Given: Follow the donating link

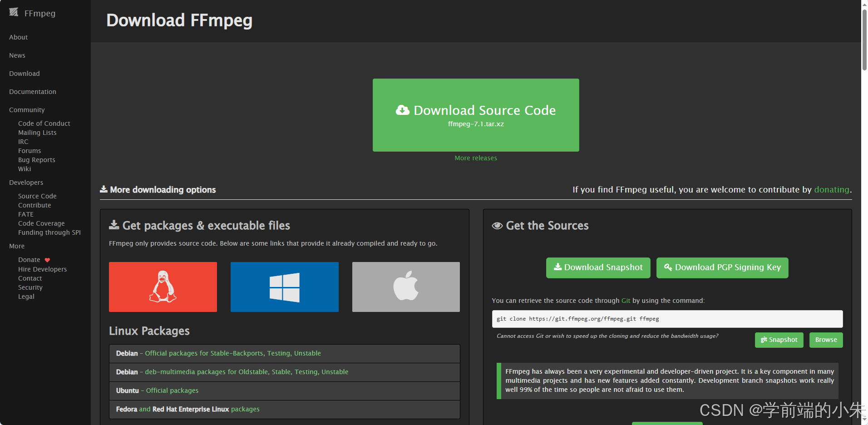Looking at the screenshot, I should 832,189.
